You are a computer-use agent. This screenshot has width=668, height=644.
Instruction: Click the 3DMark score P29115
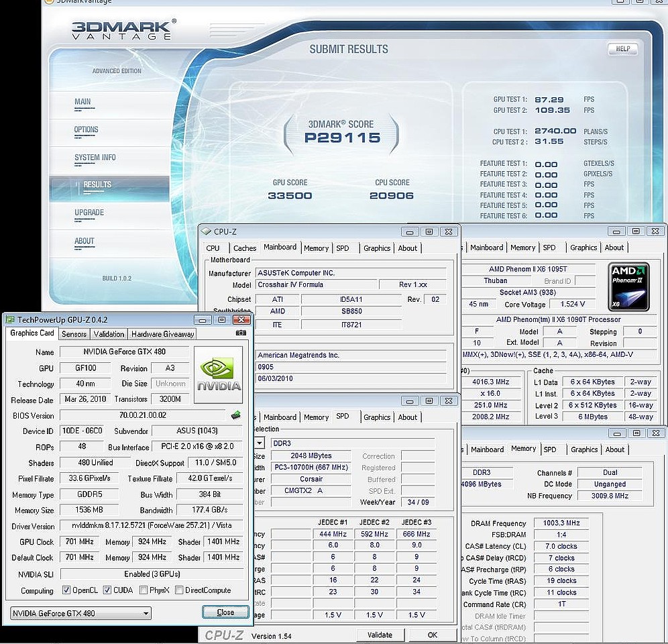point(343,138)
